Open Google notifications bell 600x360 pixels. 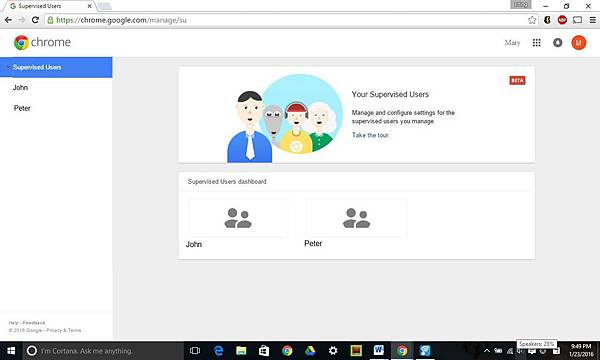(558, 42)
